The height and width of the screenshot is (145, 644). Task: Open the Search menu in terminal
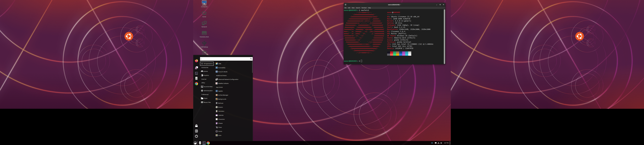pos(358,8)
